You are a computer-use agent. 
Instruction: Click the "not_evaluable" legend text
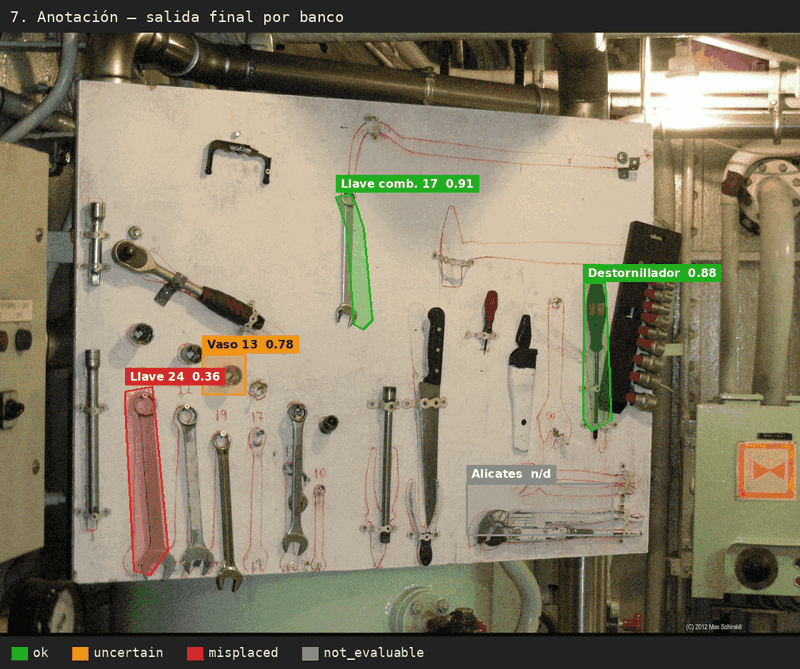tap(373, 653)
